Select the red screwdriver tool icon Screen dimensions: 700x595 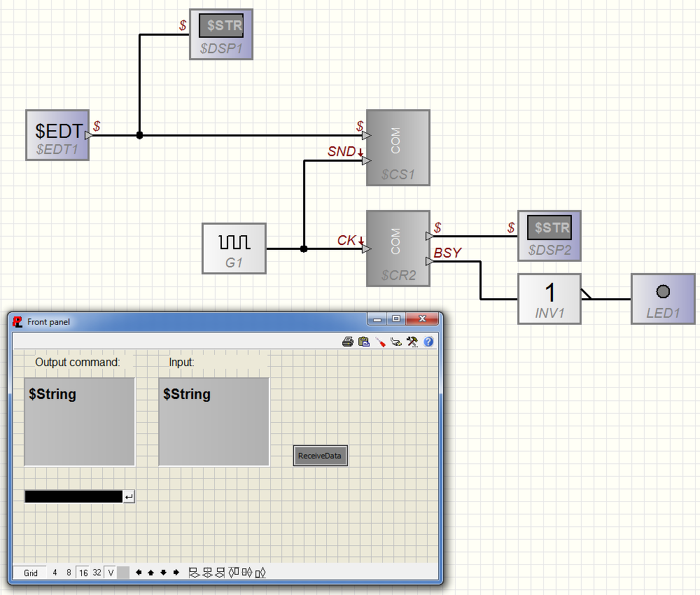[x=380, y=342]
